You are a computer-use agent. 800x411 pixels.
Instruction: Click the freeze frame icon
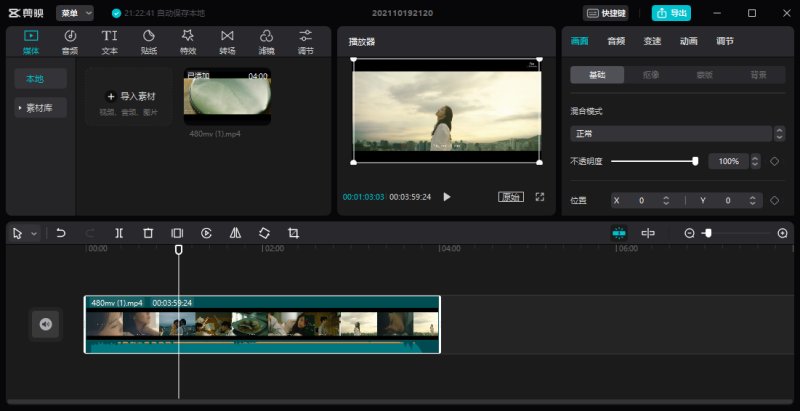177,234
